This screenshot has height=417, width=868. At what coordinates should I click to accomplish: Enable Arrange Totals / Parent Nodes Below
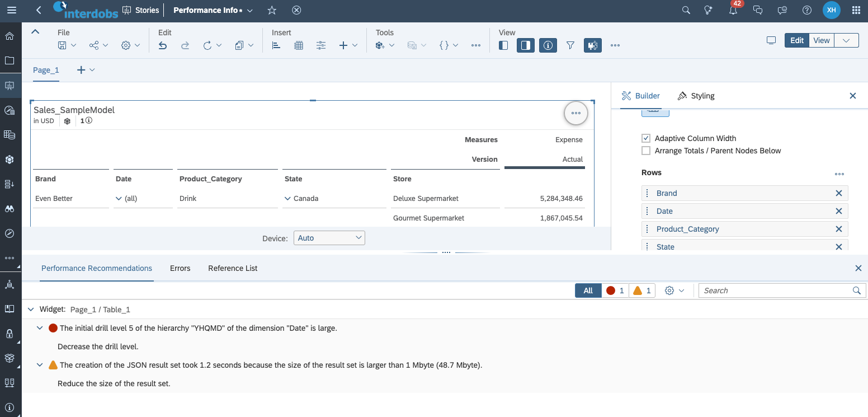click(x=646, y=150)
